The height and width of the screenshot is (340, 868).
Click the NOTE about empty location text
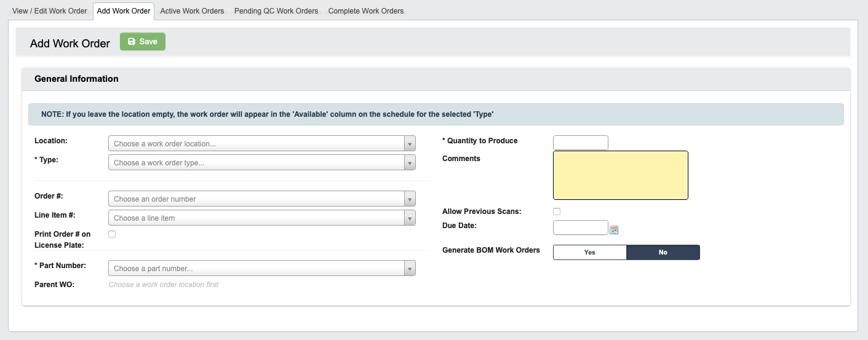click(x=268, y=114)
